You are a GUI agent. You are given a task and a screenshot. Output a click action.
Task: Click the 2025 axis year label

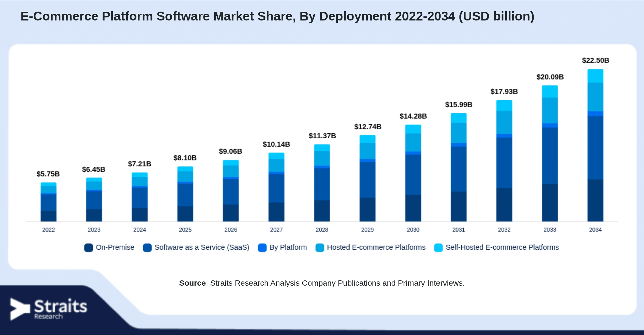[x=185, y=230]
